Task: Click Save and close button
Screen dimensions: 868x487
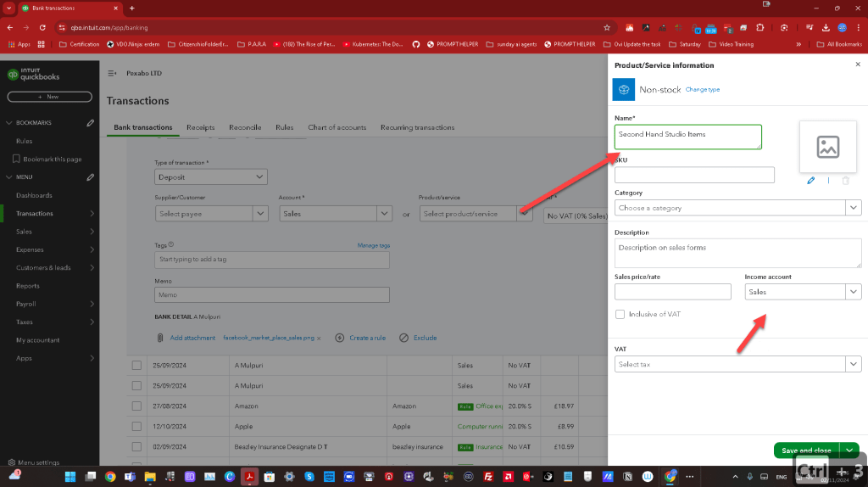Action: pos(807,451)
